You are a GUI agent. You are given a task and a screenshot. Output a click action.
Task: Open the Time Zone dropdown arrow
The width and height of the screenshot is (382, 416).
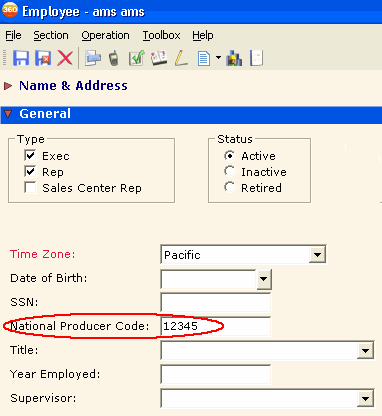(x=317, y=255)
